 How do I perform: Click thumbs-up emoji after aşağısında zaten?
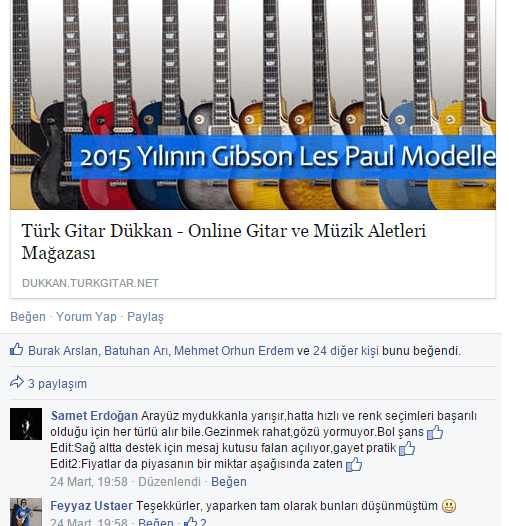click(354, 464)
